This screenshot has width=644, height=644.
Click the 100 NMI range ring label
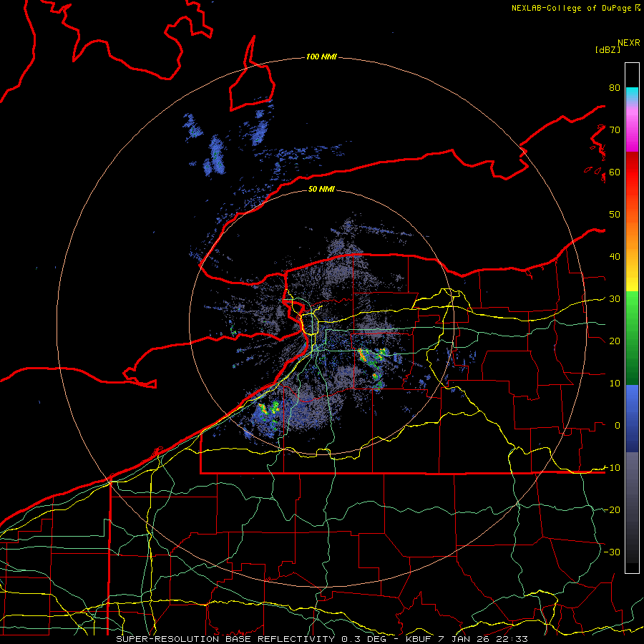coord(321,57)
